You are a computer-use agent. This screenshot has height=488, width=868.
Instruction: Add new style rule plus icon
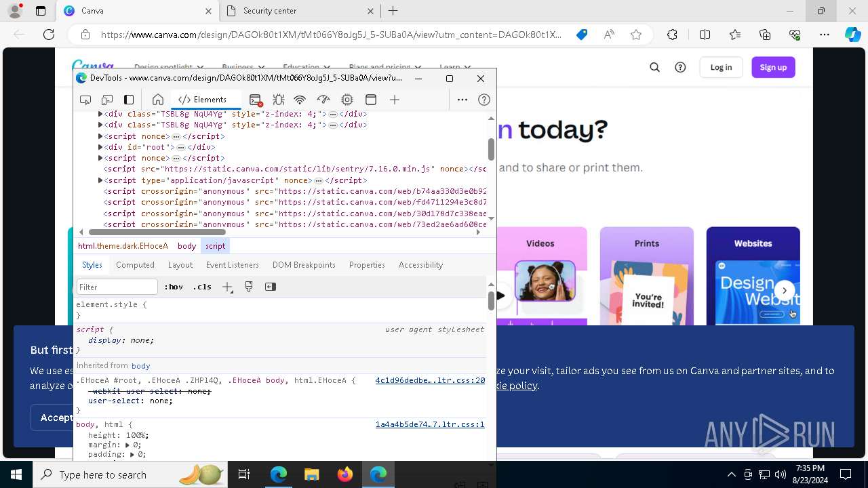[228, 287]
